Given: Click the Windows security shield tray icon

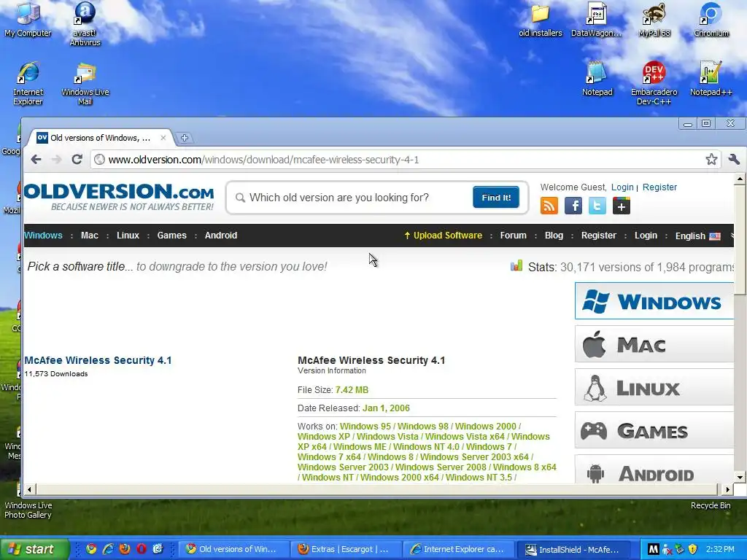Looking at the screenshot, I should point(693,550).
